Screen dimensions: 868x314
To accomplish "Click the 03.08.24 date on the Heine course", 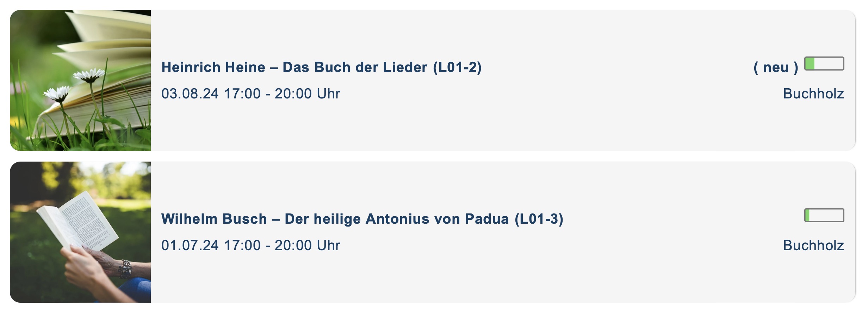I will coord(190,93).
